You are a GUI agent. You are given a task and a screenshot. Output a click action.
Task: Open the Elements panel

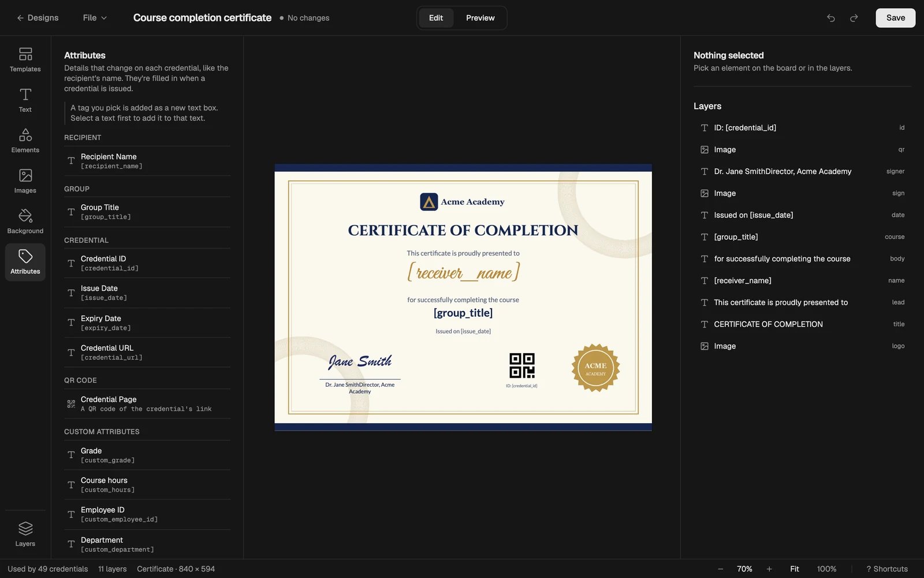pyautogui.click(x=25, y=140)
